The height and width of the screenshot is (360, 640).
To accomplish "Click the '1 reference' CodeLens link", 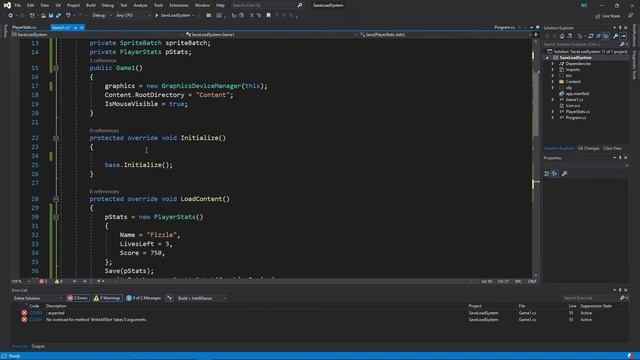I will 103,60.
